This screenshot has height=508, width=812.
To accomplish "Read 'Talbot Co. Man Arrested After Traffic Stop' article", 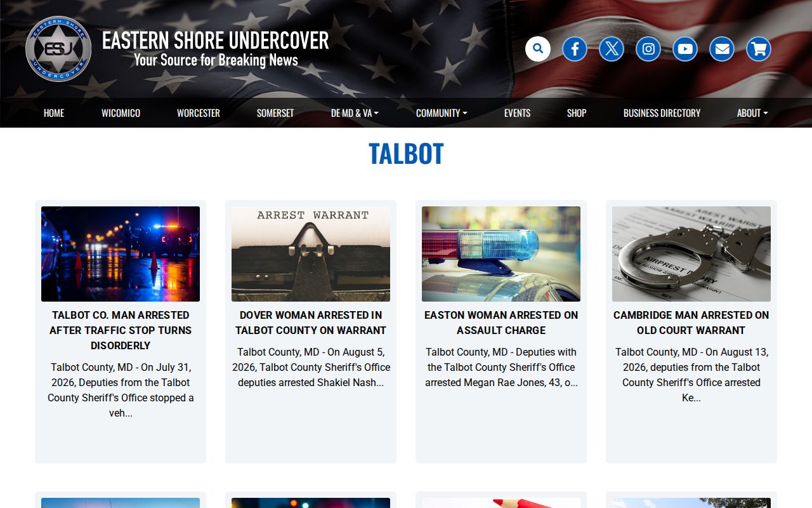I will (121, 330).
